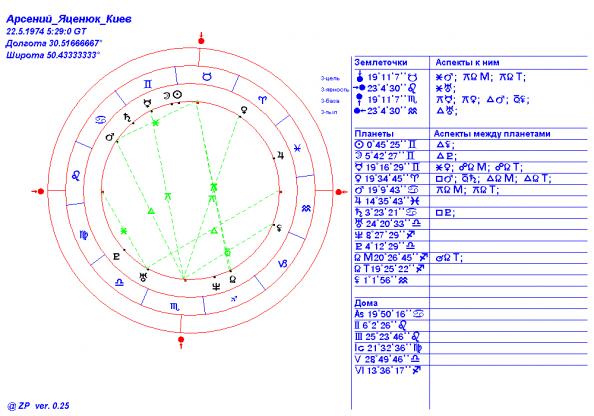Select the З-тыл earth point label
The width and height of the screenshot is (594, 416).
pos(329,112)
